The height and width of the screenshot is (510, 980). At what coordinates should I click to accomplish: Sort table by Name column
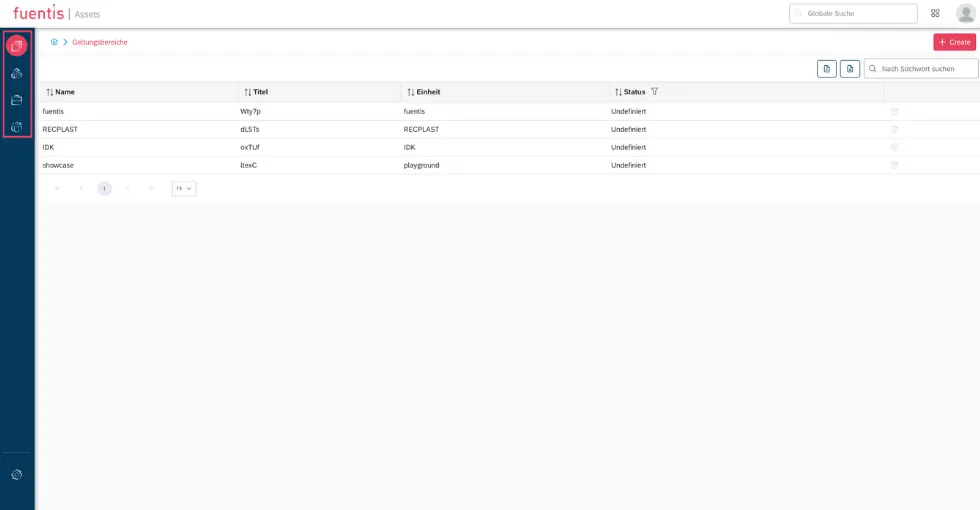point(50,92)
